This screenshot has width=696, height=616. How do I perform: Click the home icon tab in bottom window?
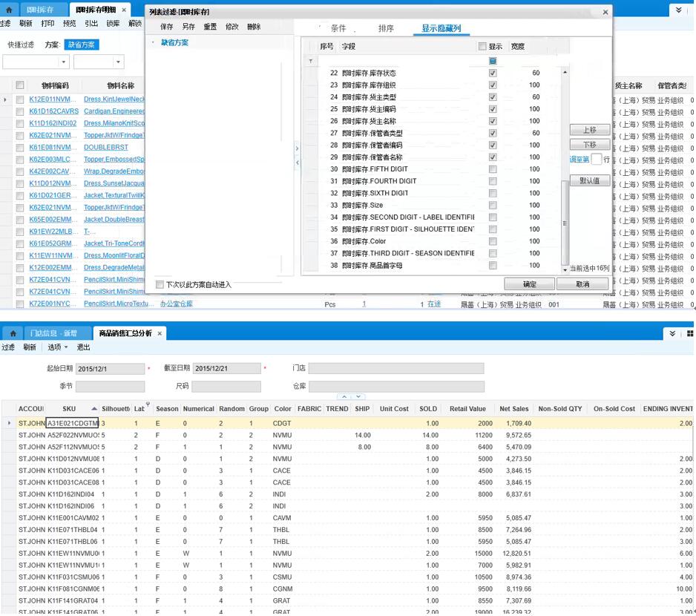point(13,333)
